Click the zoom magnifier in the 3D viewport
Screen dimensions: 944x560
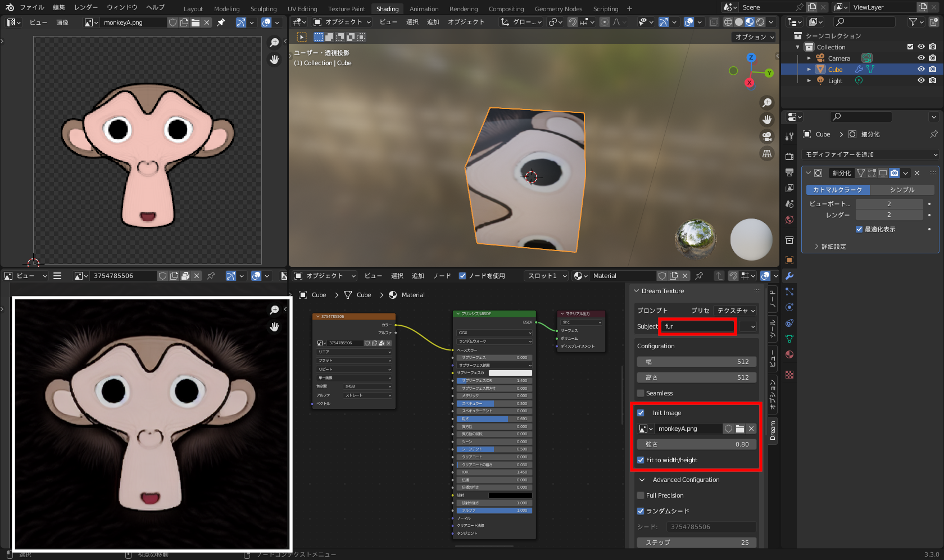(x=767, y=103)
